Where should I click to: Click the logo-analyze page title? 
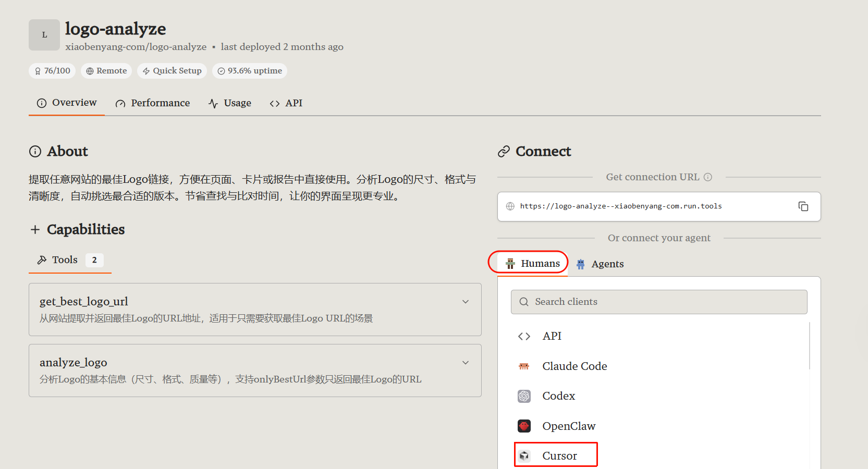pyautogui.click(x=116, y=29)
